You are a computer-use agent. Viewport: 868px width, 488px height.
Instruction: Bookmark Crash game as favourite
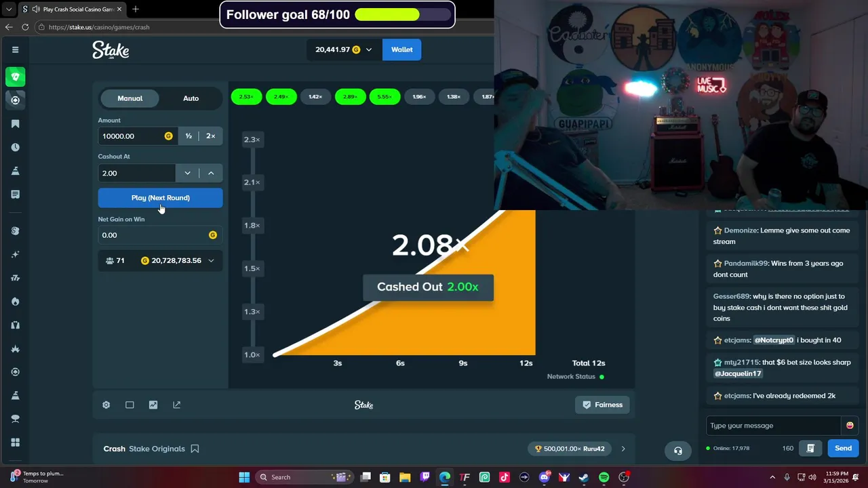195,449
